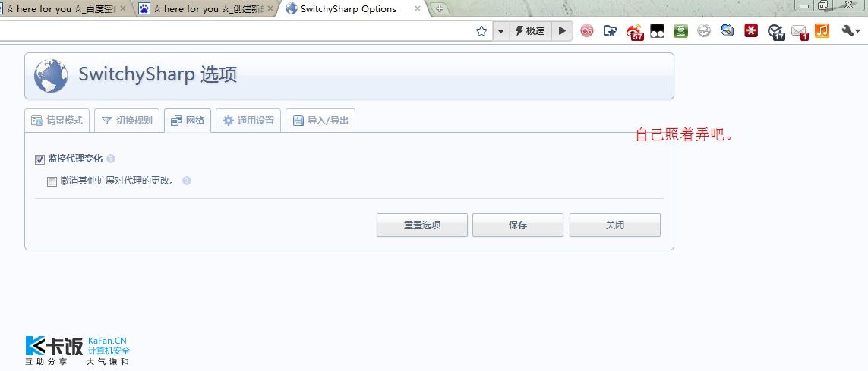
Task: Click the 关闭 button
Action: [x=615, y=225]
